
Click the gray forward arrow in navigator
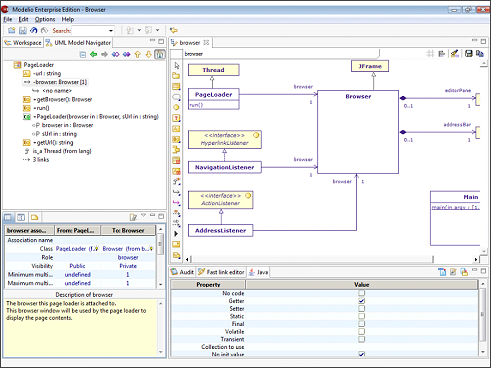click(104, 54)
